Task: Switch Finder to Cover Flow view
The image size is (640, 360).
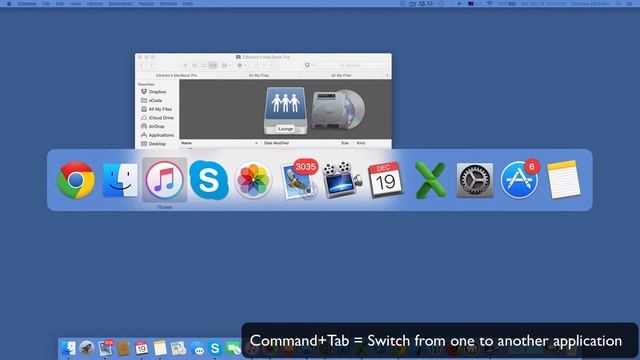Action: coord(213,65)
